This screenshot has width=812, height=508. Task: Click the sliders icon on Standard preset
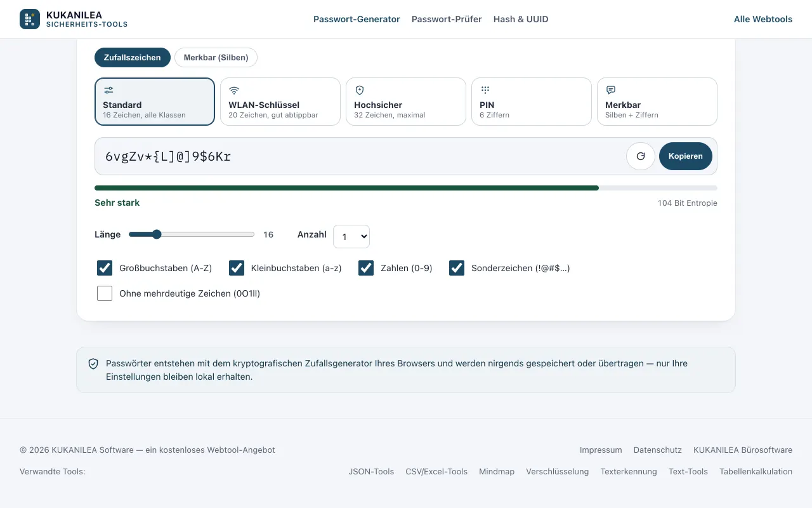click(108, 90)
